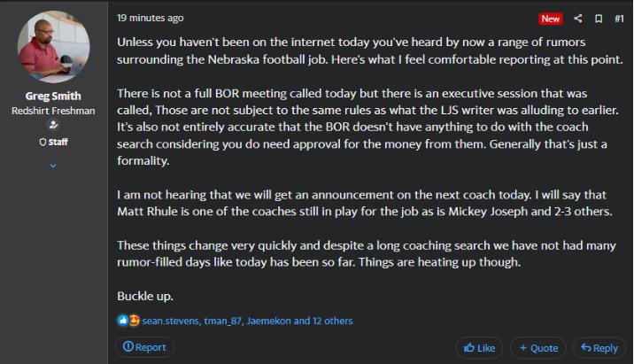Bookmark this post
Image resolution: width=634 pixels, height=364 pixels.
(599, 19)
